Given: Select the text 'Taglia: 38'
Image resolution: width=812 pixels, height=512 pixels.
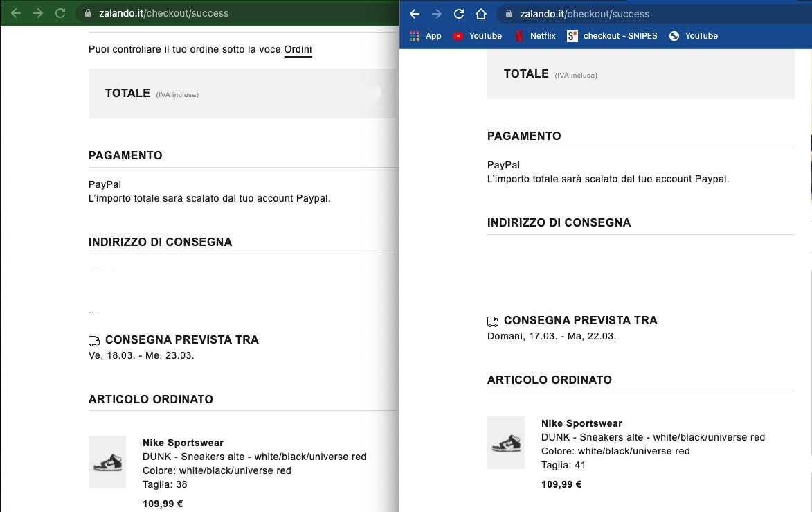Looking at the screenshot, I should 165,484.
